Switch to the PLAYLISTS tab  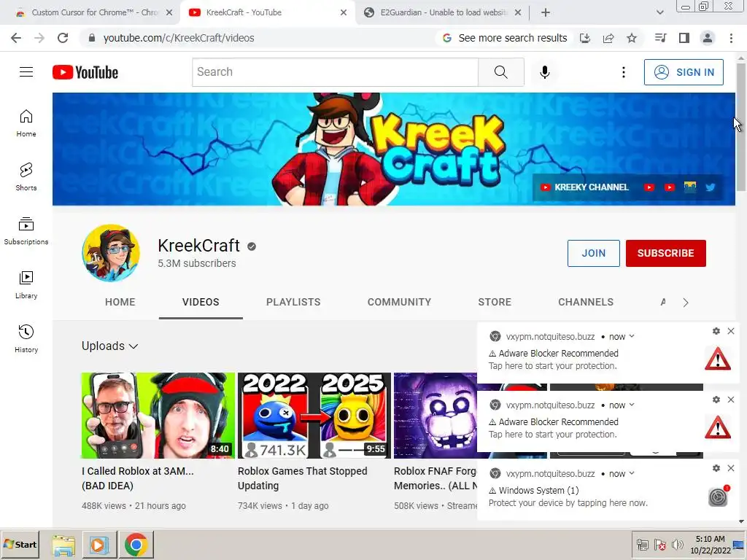[293, 302]
